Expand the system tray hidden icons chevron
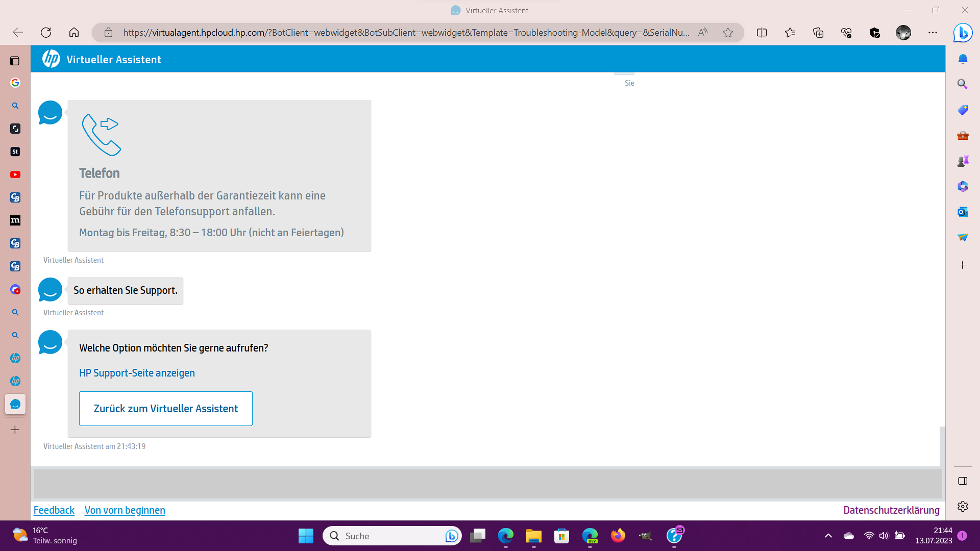This screenshot has width=980, height=551. (828, 536)
